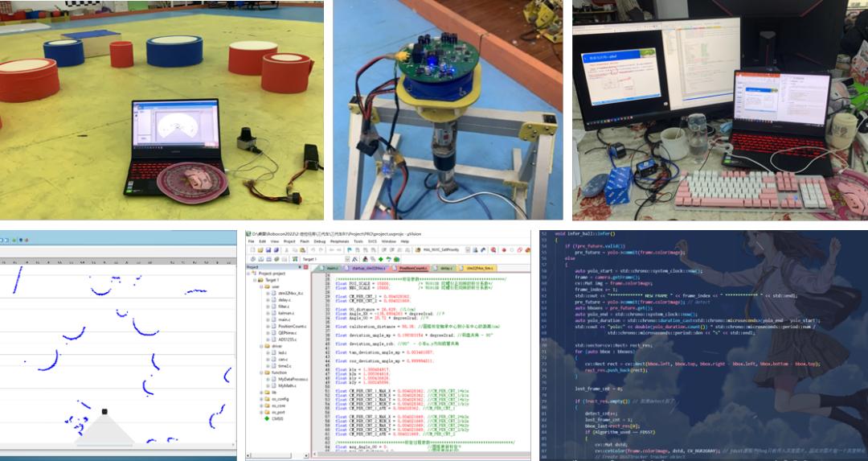Open the File menu in uVision
Image resolution: width=868 pixels, height=461 pixels.
click(x=251, y=241)
